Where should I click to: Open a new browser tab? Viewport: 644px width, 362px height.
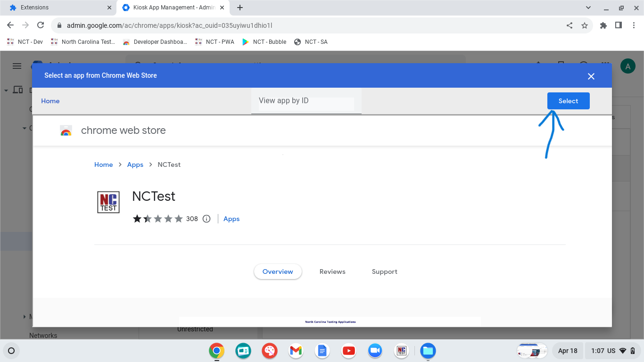(x=240, y=8)
